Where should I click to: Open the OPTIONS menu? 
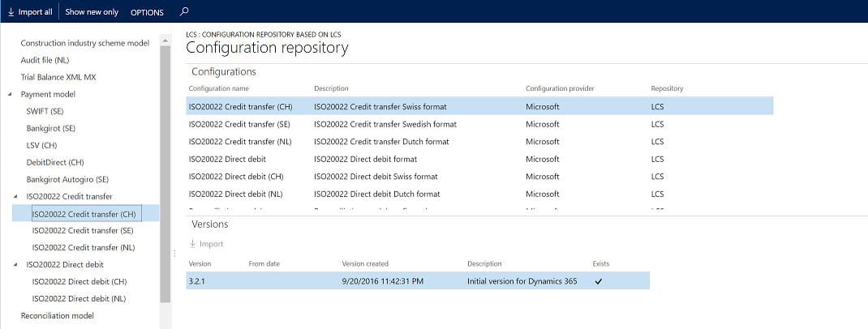(x=147, y=12)
